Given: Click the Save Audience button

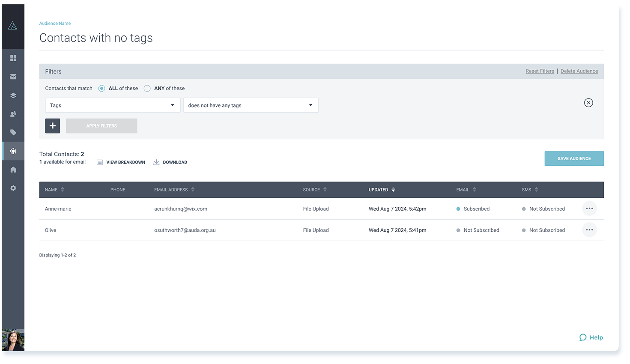Looking at the screenshot, I should (574, 158).
